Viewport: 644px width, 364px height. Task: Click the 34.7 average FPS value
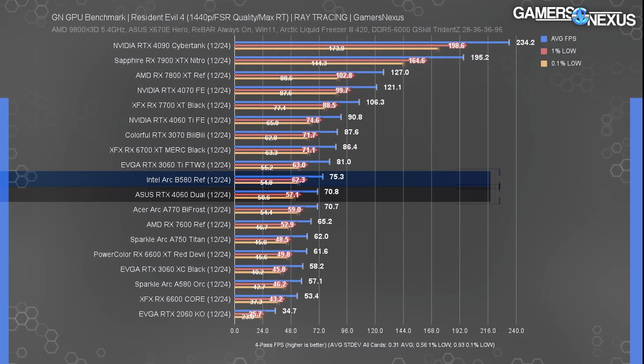[289, 311]
